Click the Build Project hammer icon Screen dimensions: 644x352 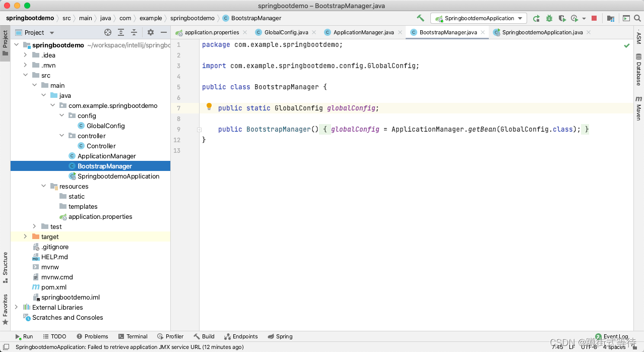(x=420, y=18)
